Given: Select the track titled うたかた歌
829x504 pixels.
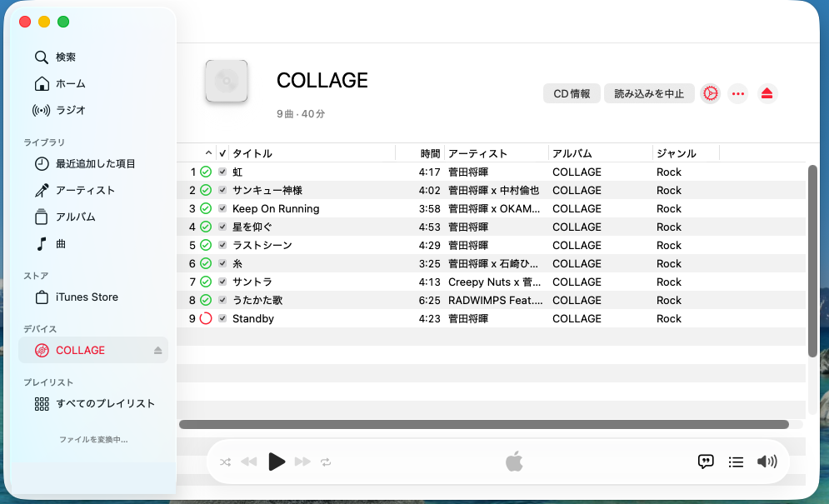Looking at the screenshot, I should (257, 300).
